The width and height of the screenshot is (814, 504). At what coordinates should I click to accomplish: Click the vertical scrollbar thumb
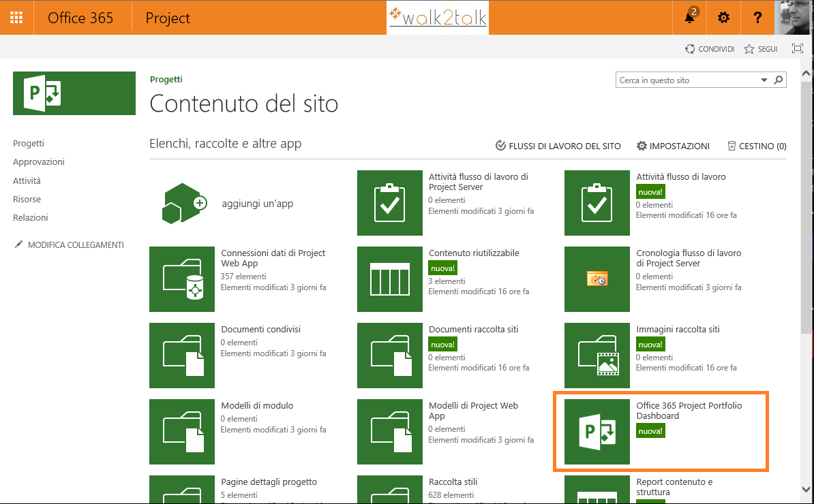[x=807, y=208]
